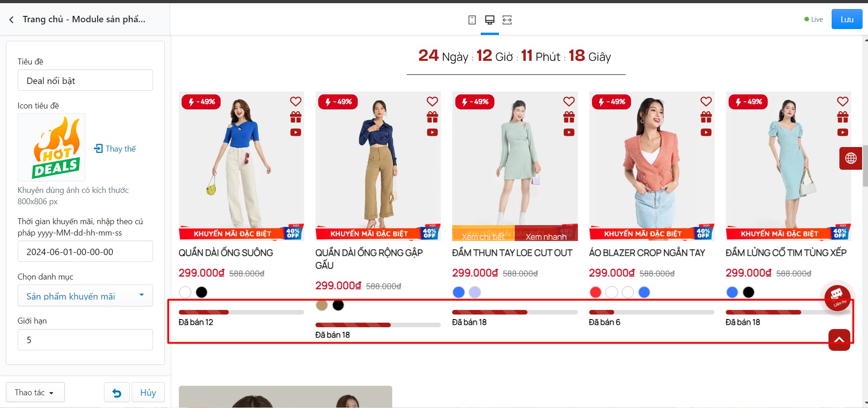The height and width of the screenshot is (408, 868).
Task: Click ÁO BLAZER CROP product image
Action: [652, 166]
